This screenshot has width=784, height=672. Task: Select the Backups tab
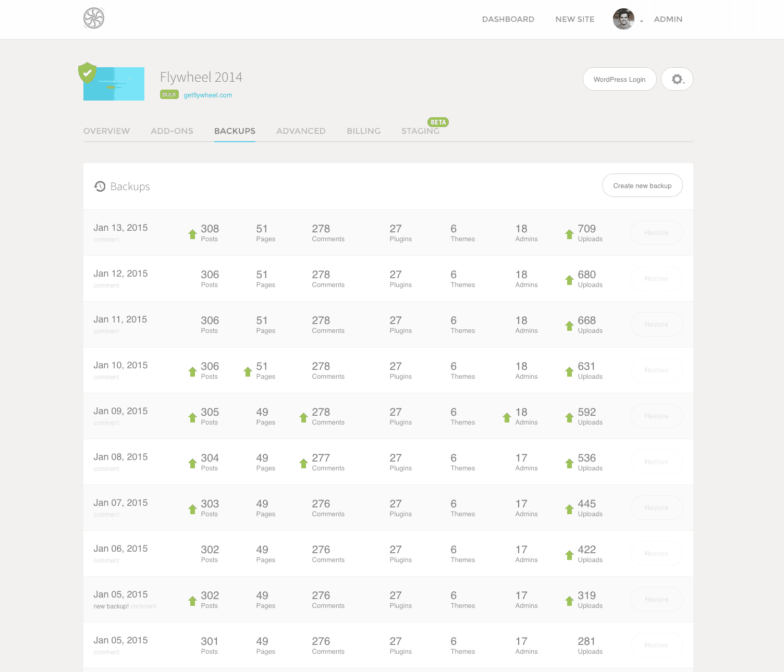[x=235, y=131]
